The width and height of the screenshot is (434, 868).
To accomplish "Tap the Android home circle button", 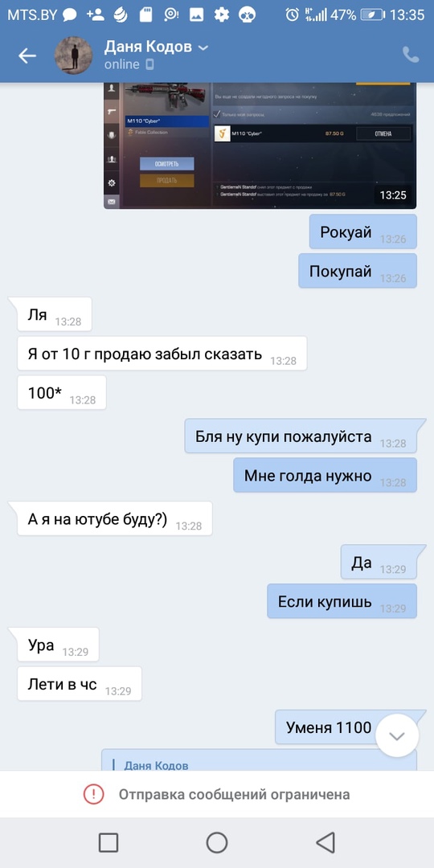I will coord(217,842).
